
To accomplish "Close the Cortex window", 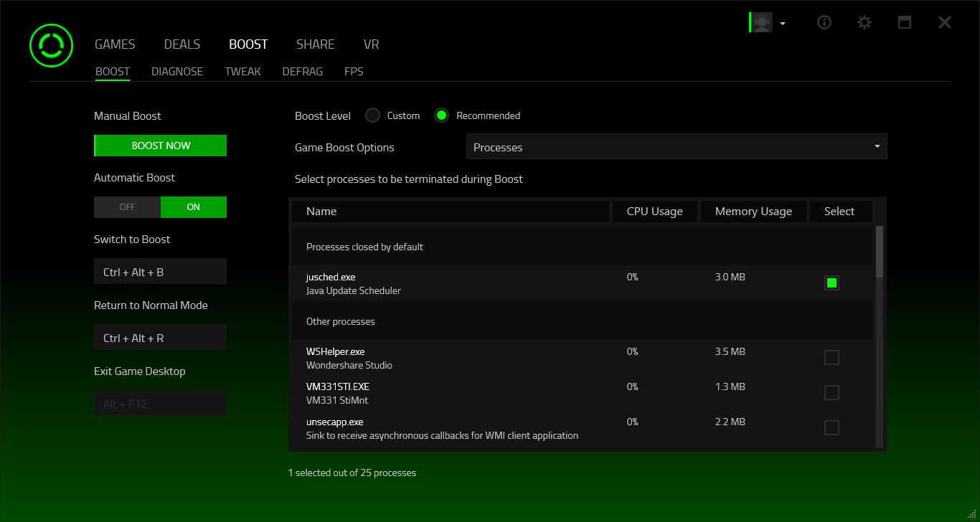I will (945, 22).
